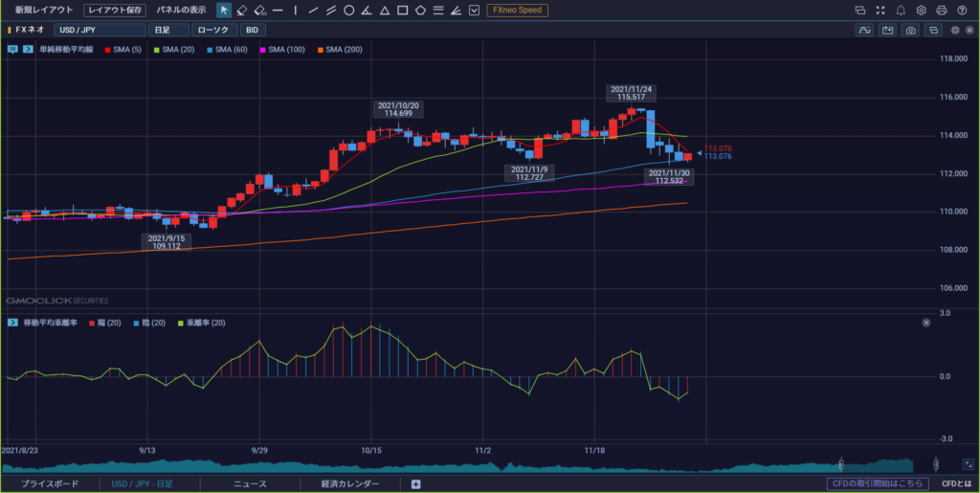Take a chart snapshot with the camera icon
The height and width of the screenshot is (493, 980).
911,30
